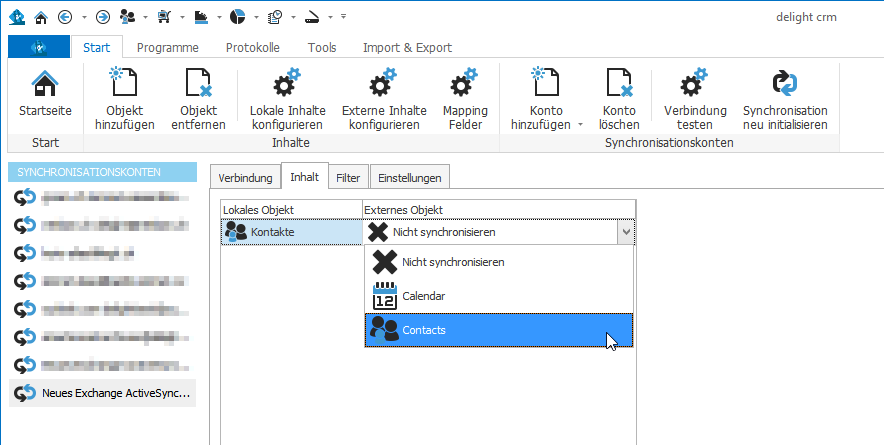The height and width of the screenshot is (445, 884).
Task: Go back with the left arrow icon
Action: click(x=65, y=17)
